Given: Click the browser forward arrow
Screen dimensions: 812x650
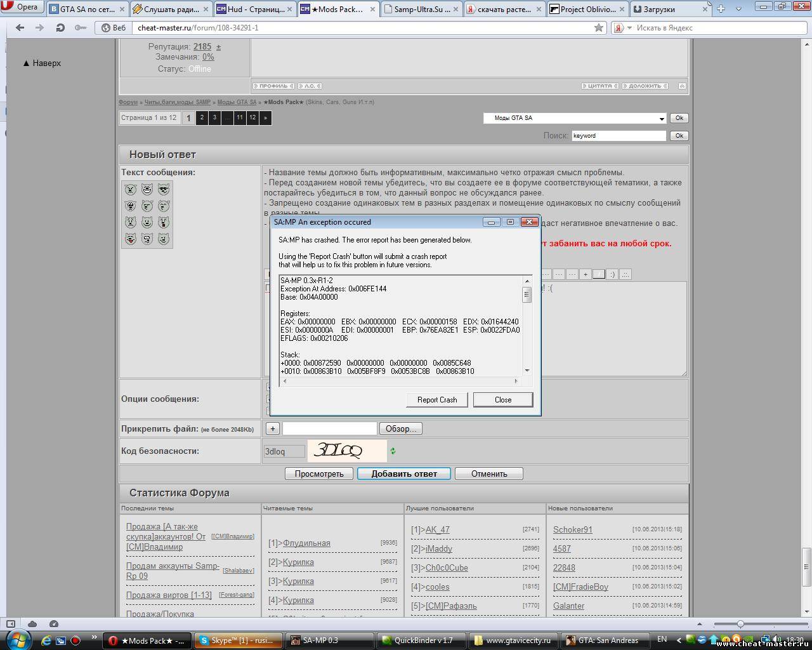Looking at the screenshot, I should pyautogui.click(x=39, y=28).
